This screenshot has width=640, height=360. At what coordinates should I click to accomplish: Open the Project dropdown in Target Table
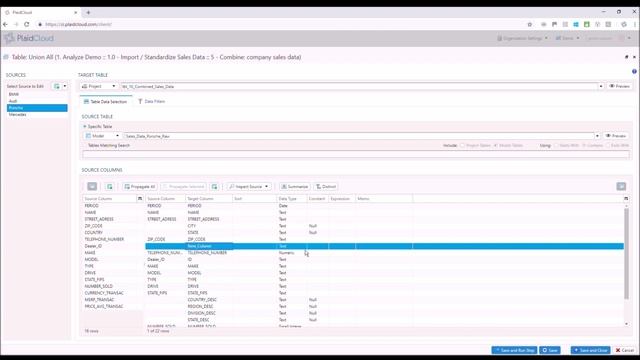98,87
